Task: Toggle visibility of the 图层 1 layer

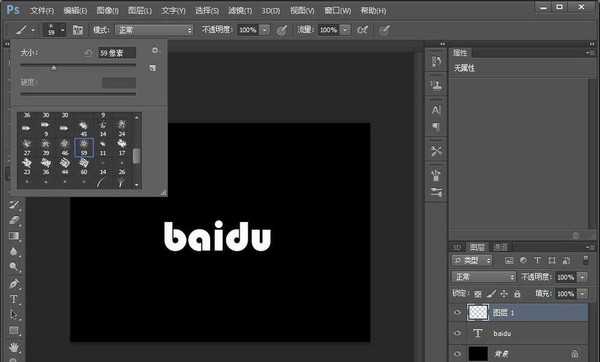Action: (x=457, y=313)
